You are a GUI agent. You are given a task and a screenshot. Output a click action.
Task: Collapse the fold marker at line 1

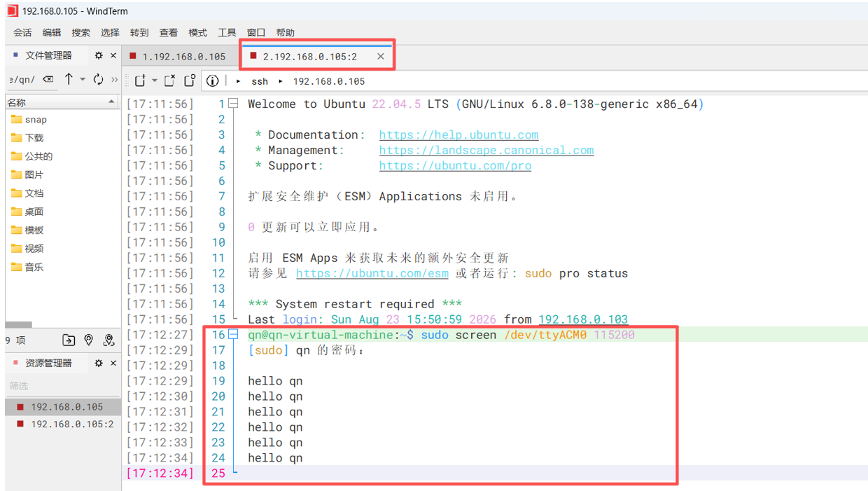234,104
